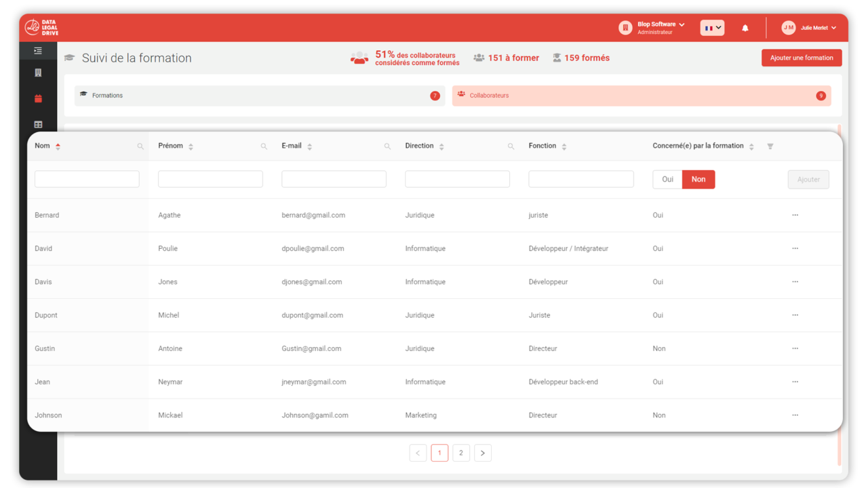Viewport: 868px width, 488px height.
Task: Focus the Fonction filter input field
Action: coord(581,179)
